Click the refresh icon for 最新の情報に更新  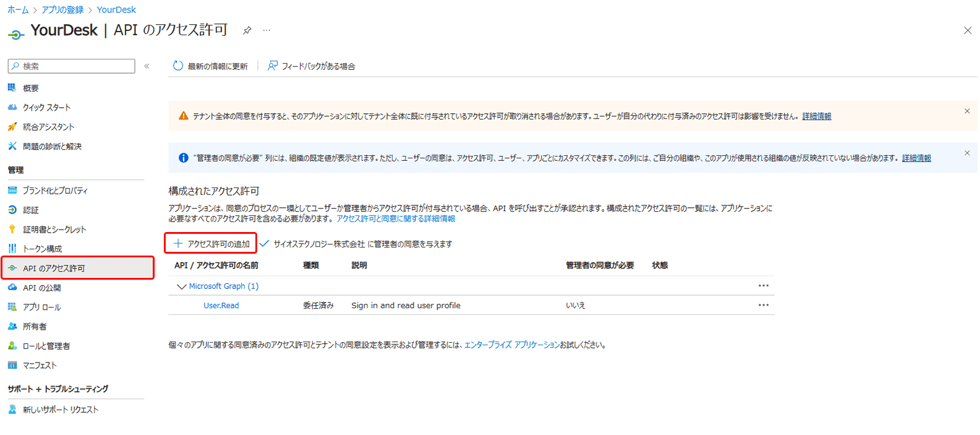[178, 66]
